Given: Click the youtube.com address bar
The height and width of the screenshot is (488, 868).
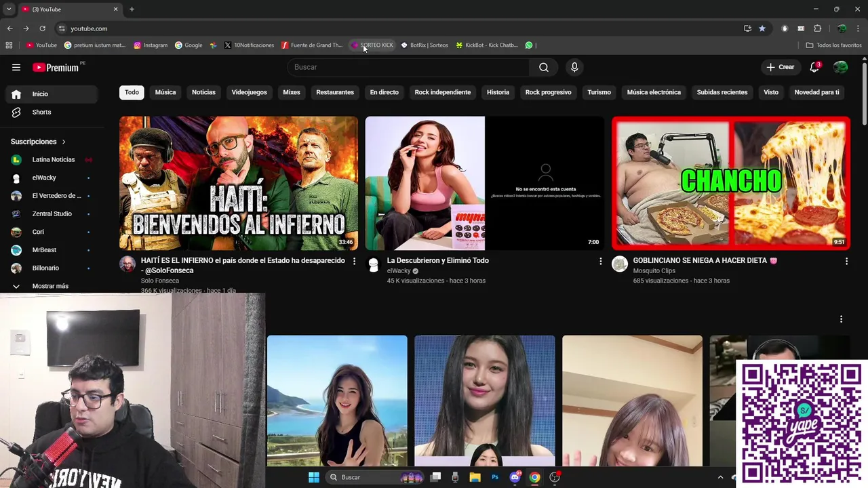Looking at the screenshot, I should coord(400,28).
